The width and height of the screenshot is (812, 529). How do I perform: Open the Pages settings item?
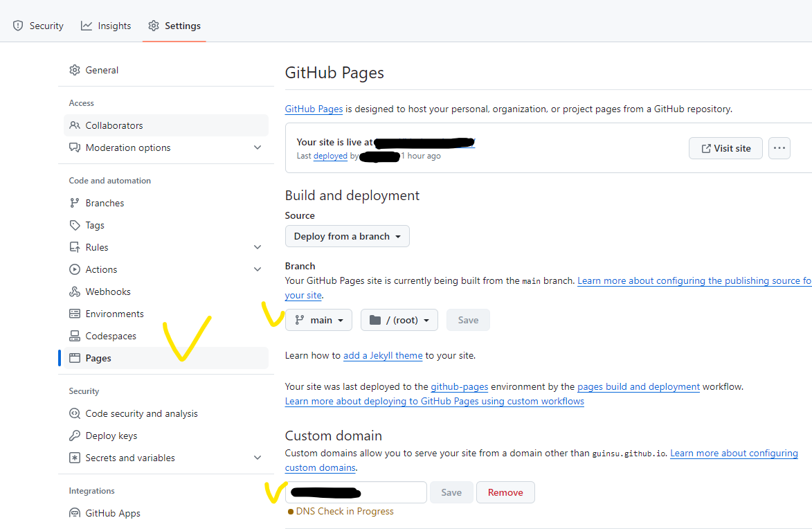pyautogui.click(x=165, y=358)
